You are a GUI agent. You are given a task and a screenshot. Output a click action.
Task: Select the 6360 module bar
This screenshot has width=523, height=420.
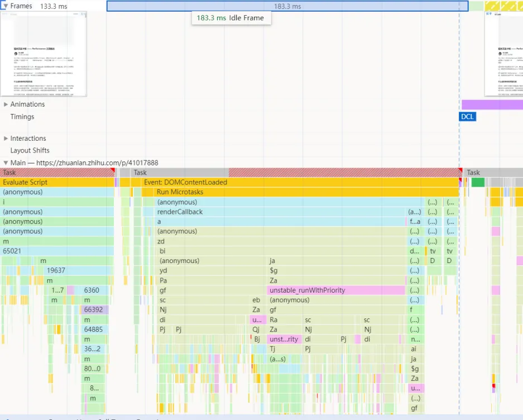[x=94, y=290]
